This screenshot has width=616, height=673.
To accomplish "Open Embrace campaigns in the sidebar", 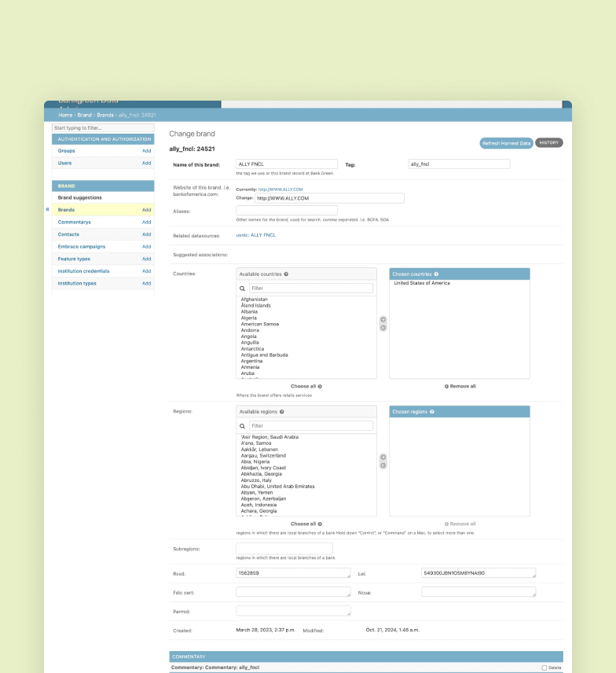I will [x=82, y=247].
